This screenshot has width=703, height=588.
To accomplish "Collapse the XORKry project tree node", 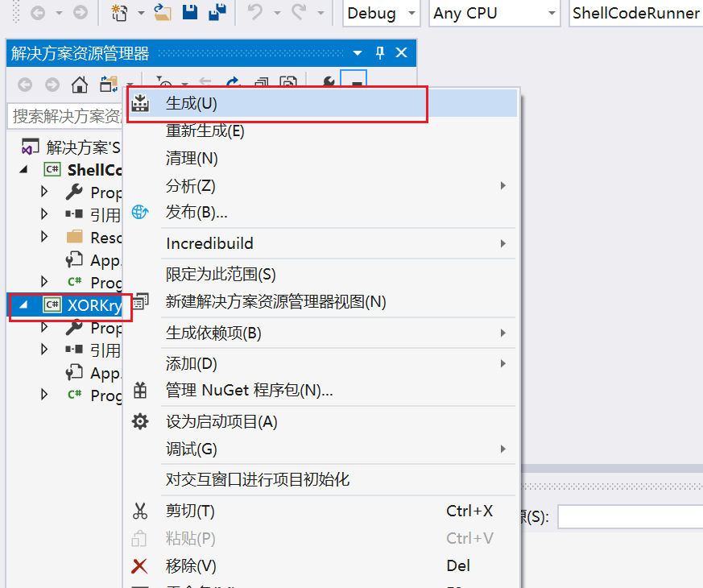I will pos(24,305).
